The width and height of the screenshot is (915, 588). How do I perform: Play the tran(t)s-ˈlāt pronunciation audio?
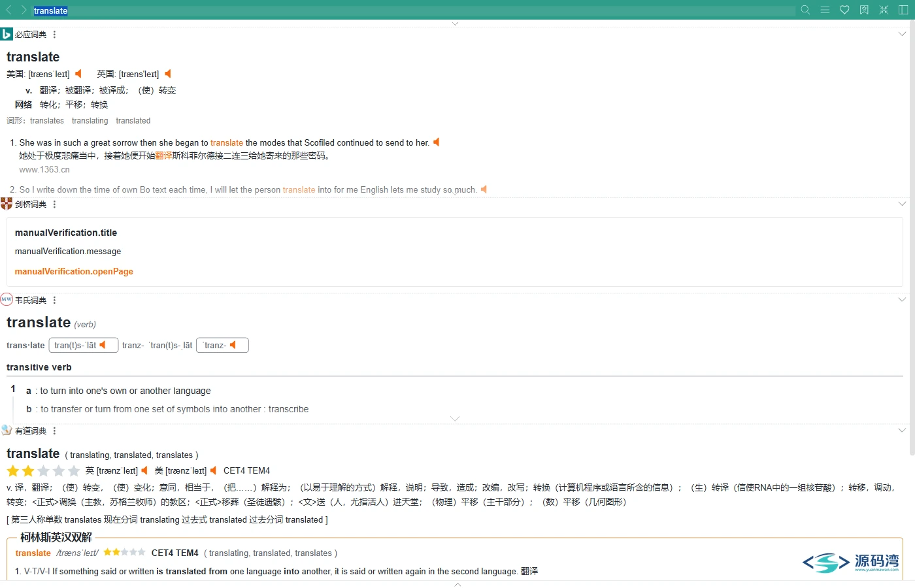(102, 345)
